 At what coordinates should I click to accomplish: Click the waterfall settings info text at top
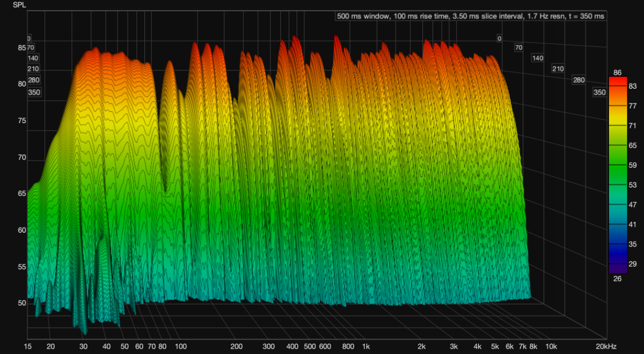(x=471, y=16)
